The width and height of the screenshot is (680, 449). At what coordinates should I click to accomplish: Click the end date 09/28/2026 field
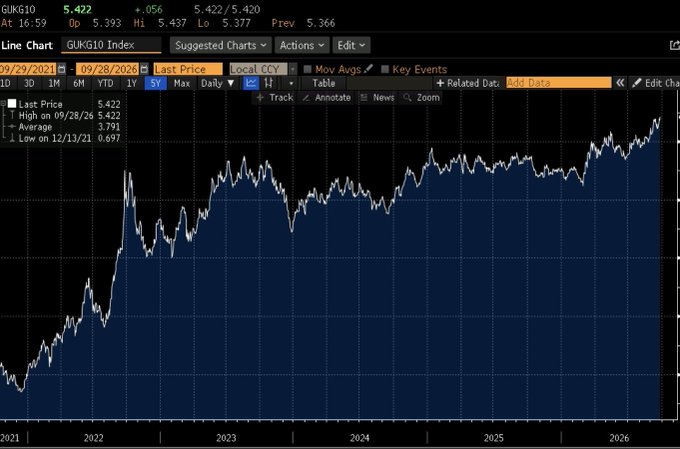point(108,69)
